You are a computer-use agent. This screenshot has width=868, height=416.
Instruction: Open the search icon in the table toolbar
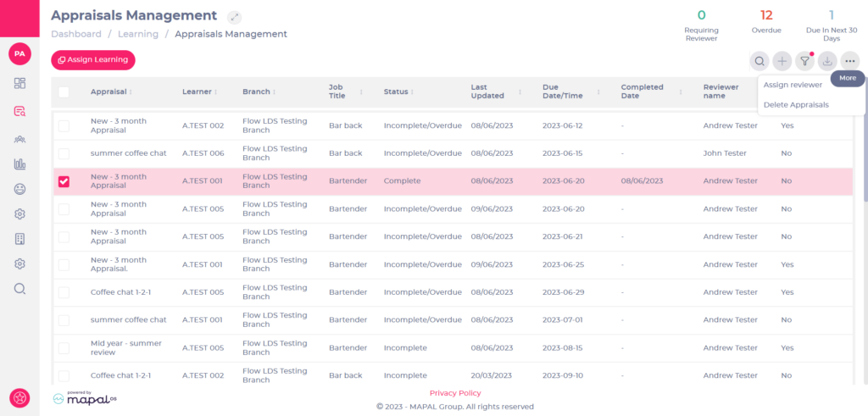coord(759,61)
